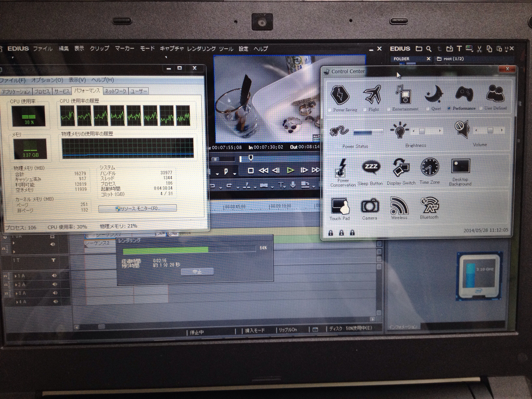
Task: Click the User Defined people icon
Action: click(495, 93)
